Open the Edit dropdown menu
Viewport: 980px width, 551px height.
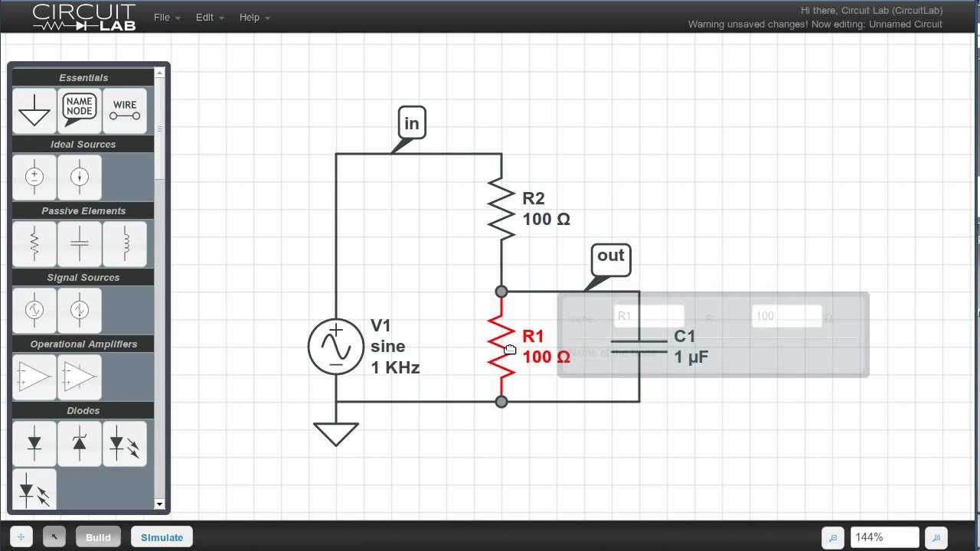point(209,17)
